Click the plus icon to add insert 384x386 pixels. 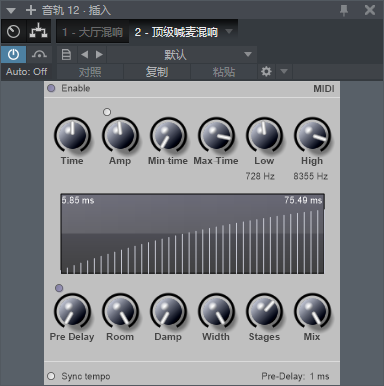click(31, 10)
